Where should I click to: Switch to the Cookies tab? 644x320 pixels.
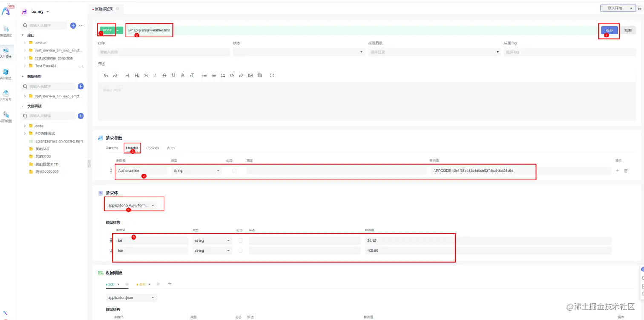pos(152,148)
